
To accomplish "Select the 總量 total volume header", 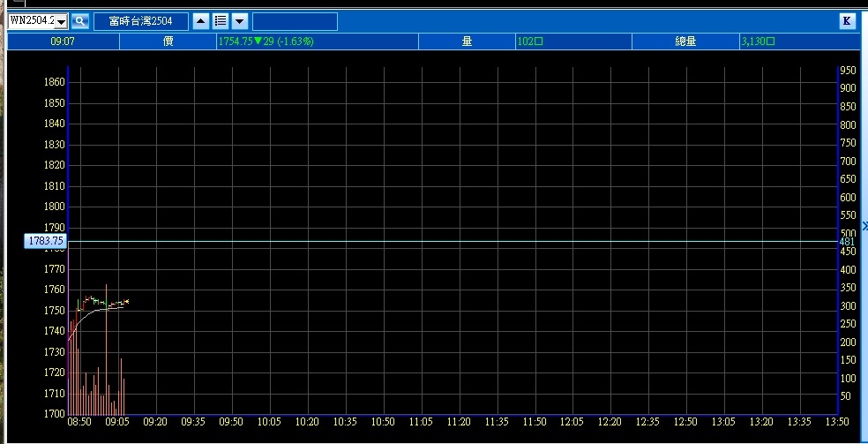I will (685, 41).
